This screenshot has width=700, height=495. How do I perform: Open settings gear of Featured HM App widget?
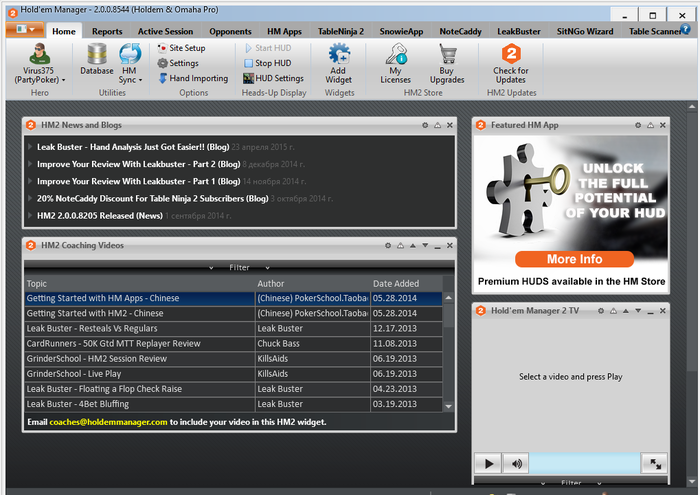(x=638, y=125)
